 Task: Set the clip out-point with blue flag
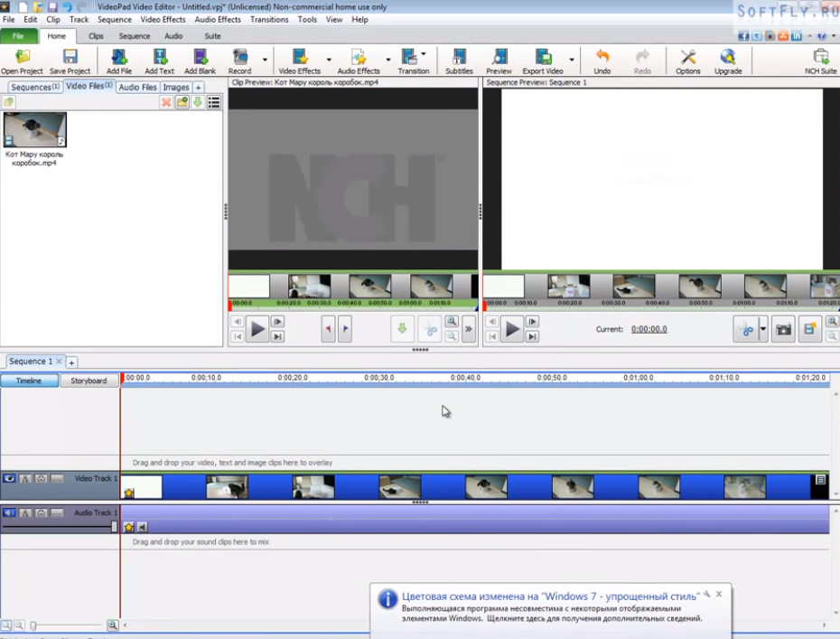tap(346, 329)
